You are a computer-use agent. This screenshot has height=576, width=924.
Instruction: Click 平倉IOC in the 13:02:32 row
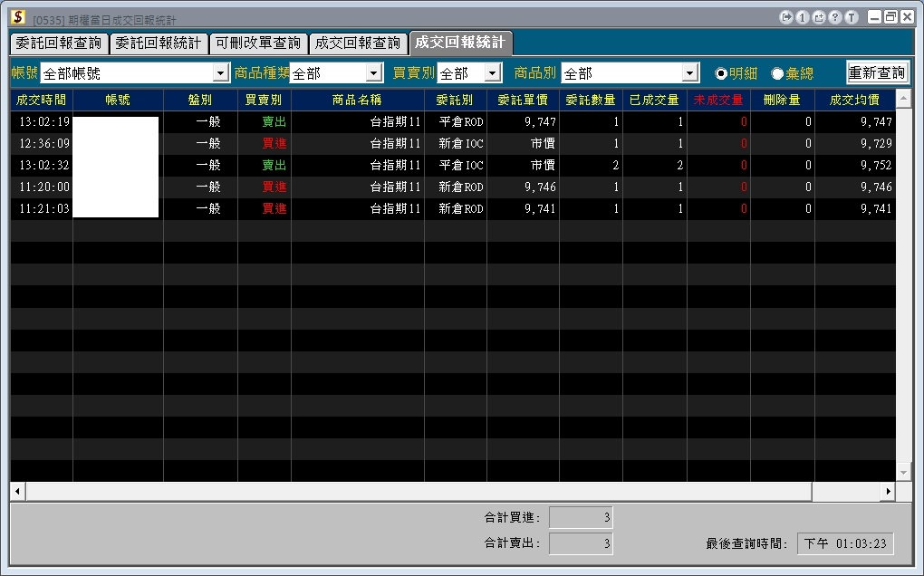[x=461, y=166]
